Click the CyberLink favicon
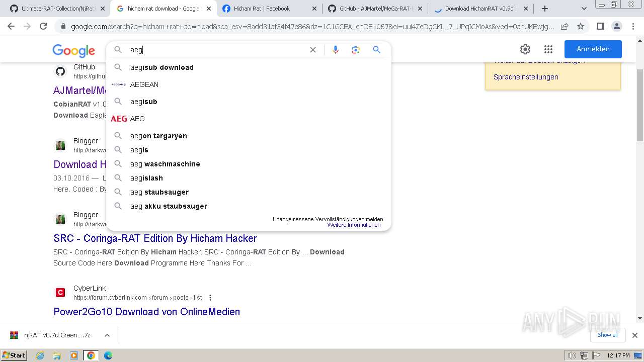Viewport: 644px width, 362px height. [x=60, y=293]
